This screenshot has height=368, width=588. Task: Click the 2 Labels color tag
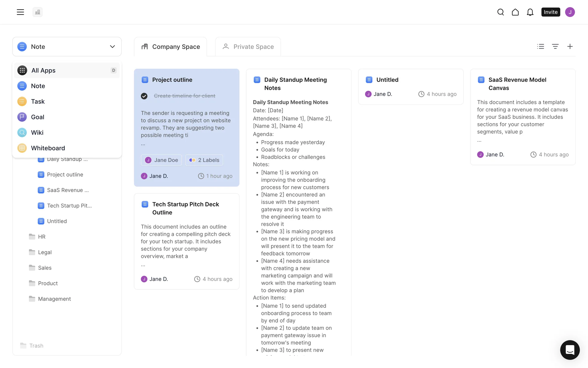tap(204, 160)
